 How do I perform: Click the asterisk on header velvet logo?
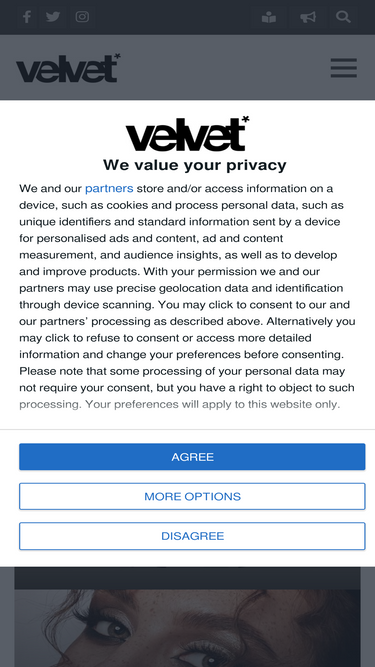tap(116, 57)
